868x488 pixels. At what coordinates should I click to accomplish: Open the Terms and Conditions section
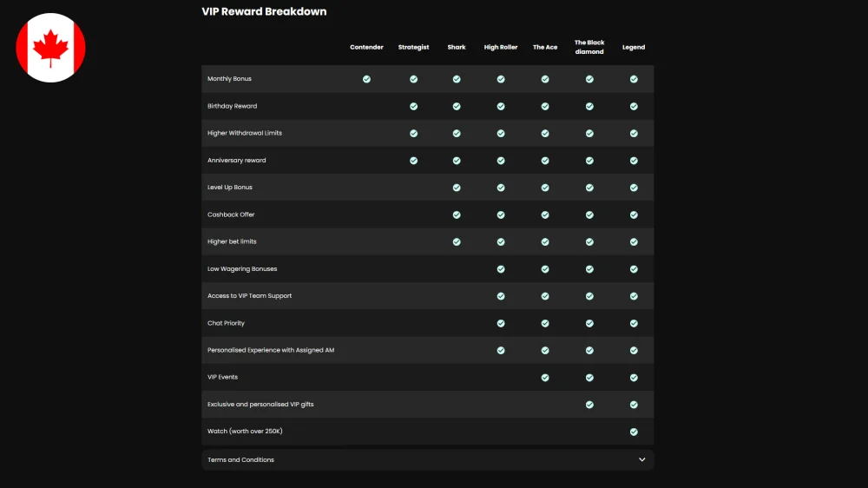point(427,459)
